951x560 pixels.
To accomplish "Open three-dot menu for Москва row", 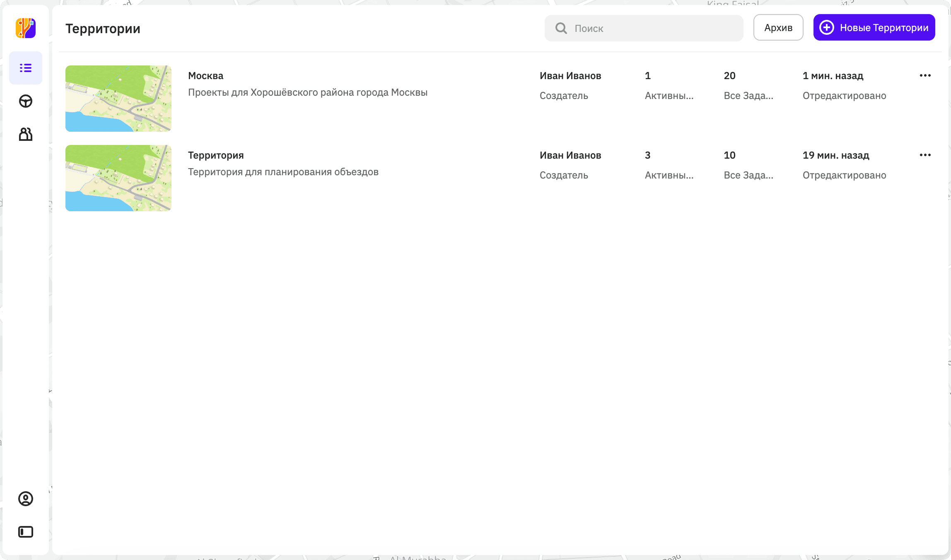I will coord(925,75).
